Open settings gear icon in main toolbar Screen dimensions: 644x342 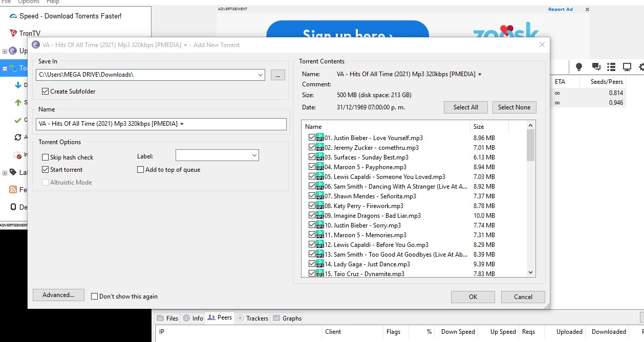[641, 67]
